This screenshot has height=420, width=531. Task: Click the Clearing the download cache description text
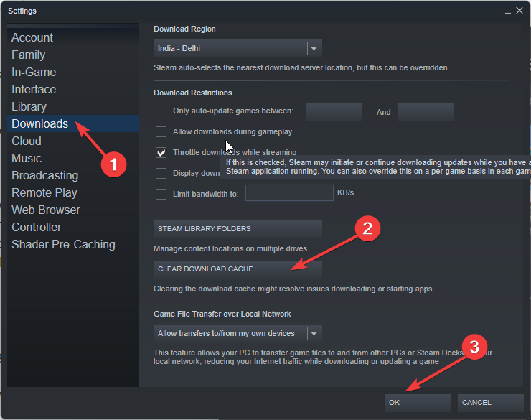tap(293, 289)
